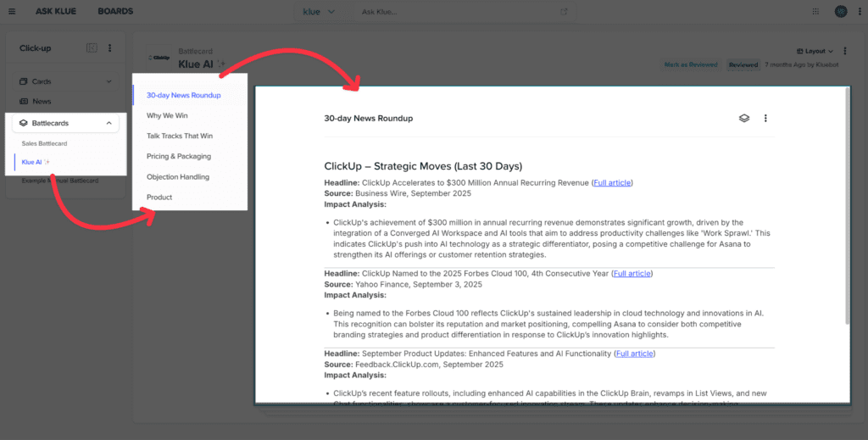Expand the Cards section chevron

tap(108, 81)
